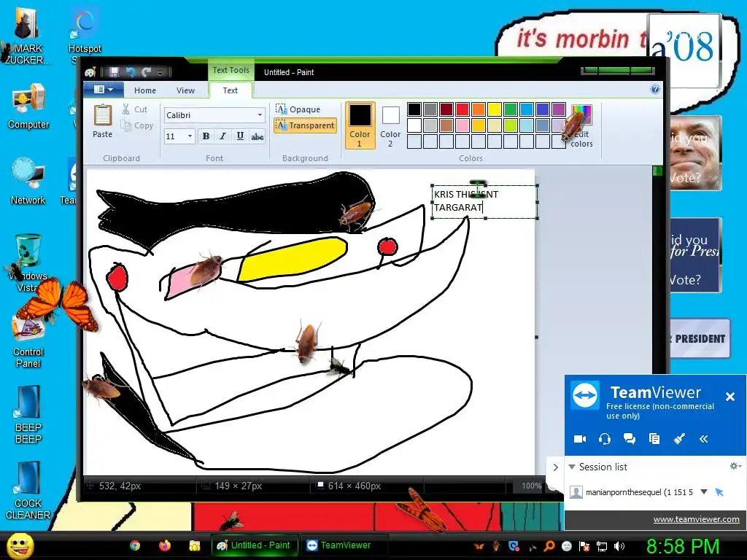Click the Paint palette icon in title bar
Viewport: 747px width, 560px height.
(90, 72)
